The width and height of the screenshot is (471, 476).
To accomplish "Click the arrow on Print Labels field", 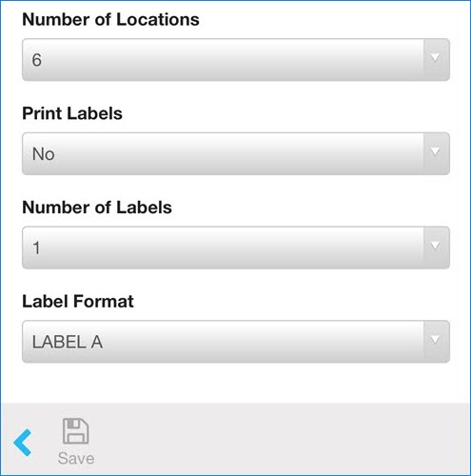I will [436, 152].
